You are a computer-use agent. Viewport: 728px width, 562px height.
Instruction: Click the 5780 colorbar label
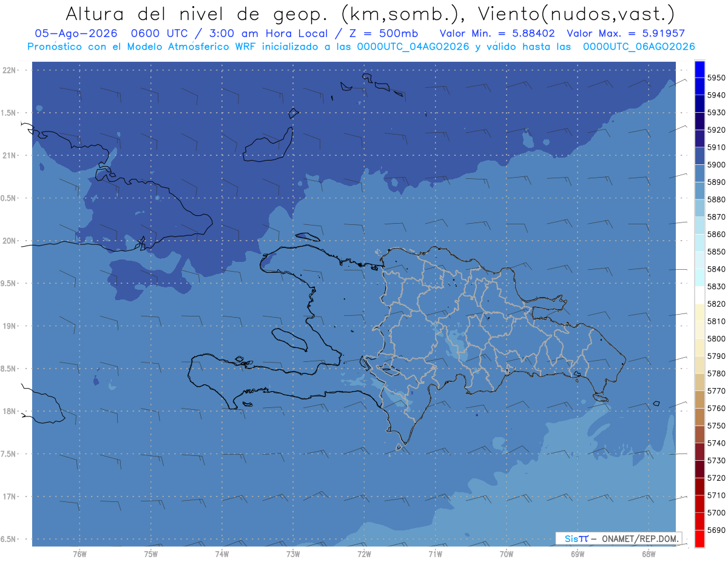tap(716, 373)
